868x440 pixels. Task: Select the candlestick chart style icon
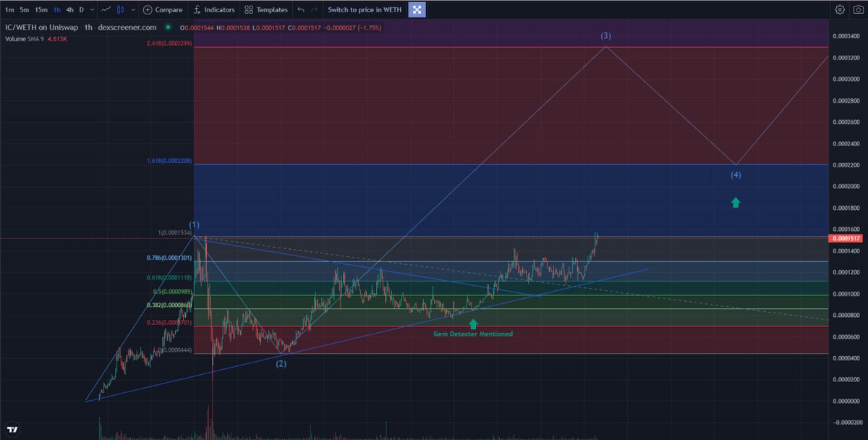point(121,10)
